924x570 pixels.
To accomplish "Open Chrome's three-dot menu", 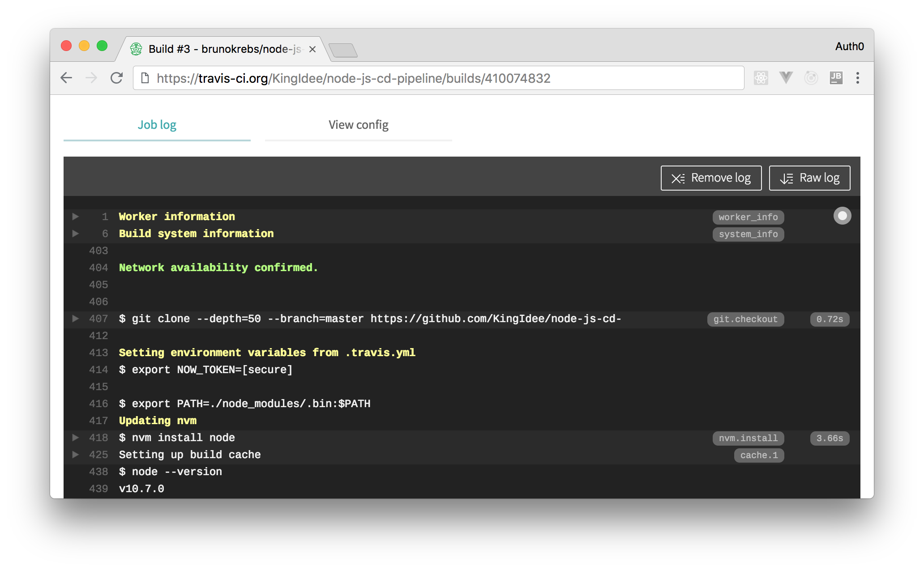I will point(857,78).
